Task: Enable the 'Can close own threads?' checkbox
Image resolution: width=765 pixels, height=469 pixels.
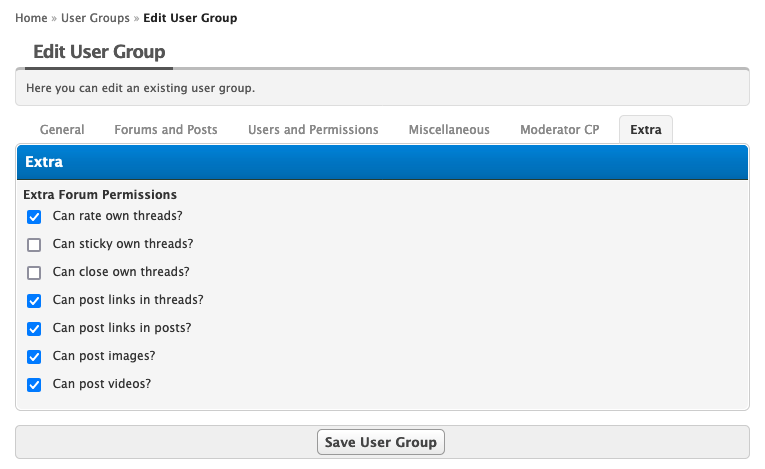Action: [x=34, y=272]
